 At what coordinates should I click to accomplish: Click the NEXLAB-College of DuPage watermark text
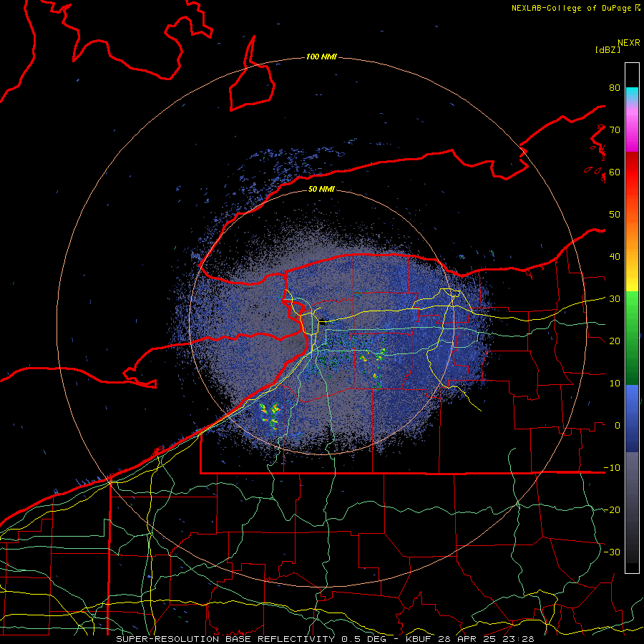coord(575,8)
